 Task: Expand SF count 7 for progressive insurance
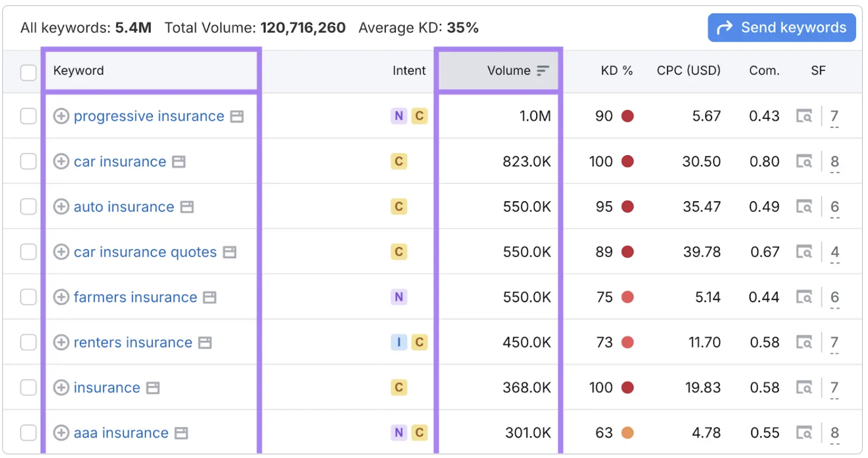pyautogui.click(x=834, y=118)
